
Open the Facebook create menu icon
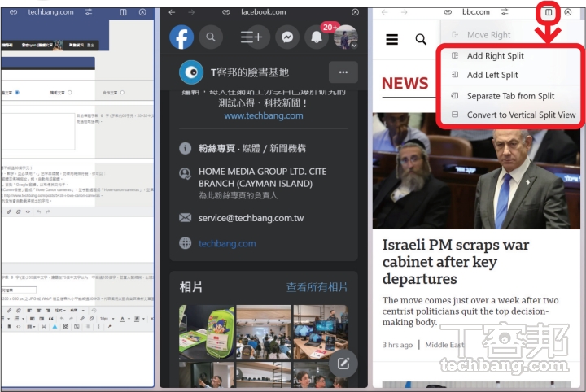tap(251, 37)
